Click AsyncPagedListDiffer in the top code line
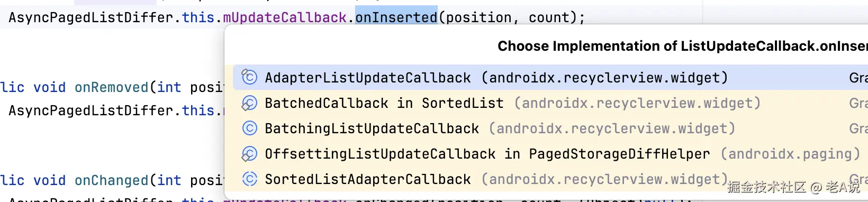Viewport: 868px width, 202px height. click(x=91, y=17)
